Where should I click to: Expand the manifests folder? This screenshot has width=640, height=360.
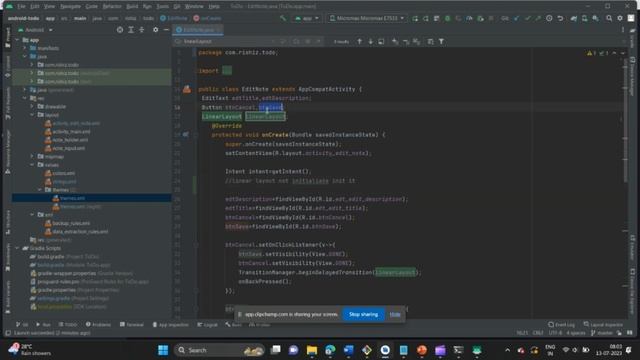point(24,48)
